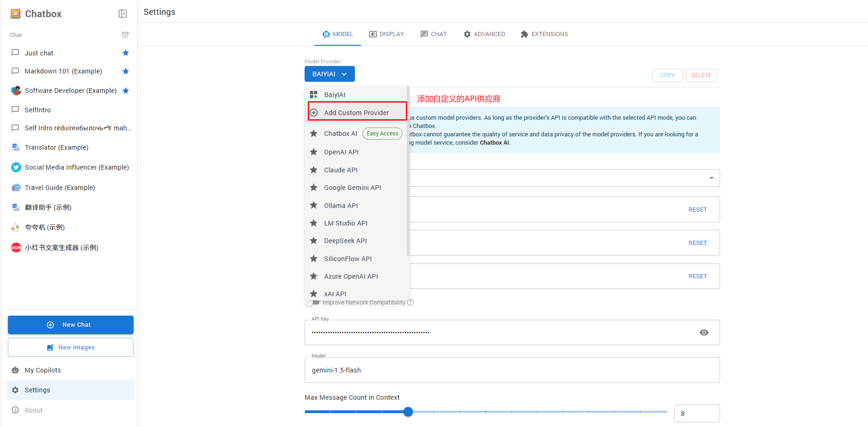Screen dimensions: 868x427
Task: Click the third RESET link
Action: point(697,276)
